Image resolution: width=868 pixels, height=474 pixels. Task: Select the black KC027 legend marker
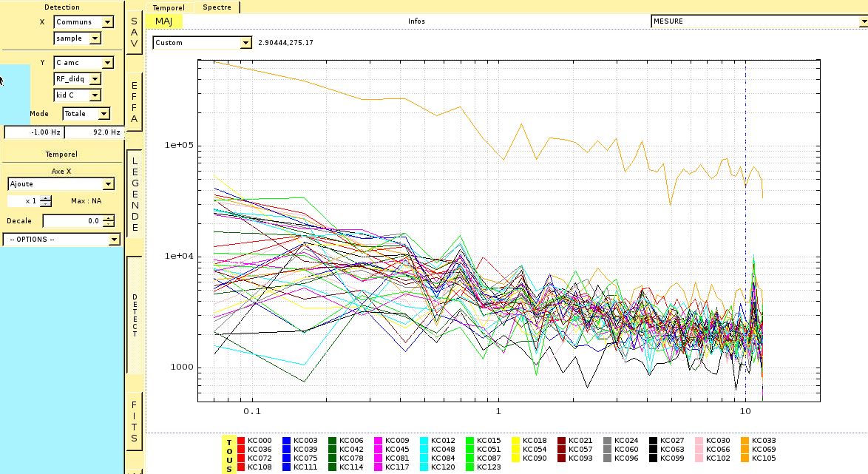click(654, 441)
